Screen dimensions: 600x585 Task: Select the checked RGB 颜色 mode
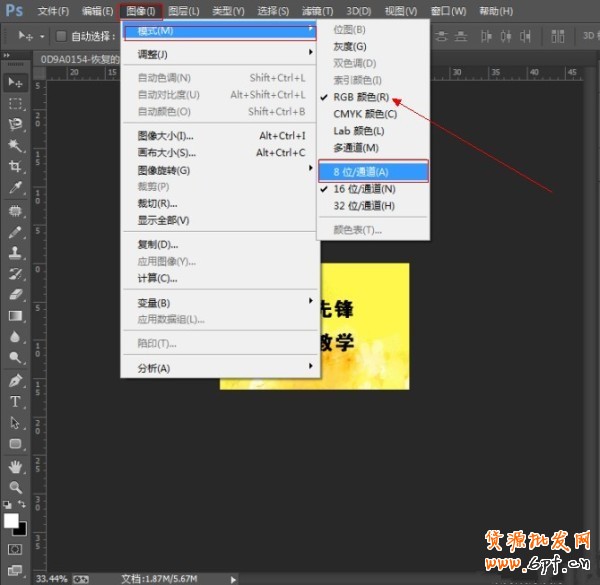(364, 99)
